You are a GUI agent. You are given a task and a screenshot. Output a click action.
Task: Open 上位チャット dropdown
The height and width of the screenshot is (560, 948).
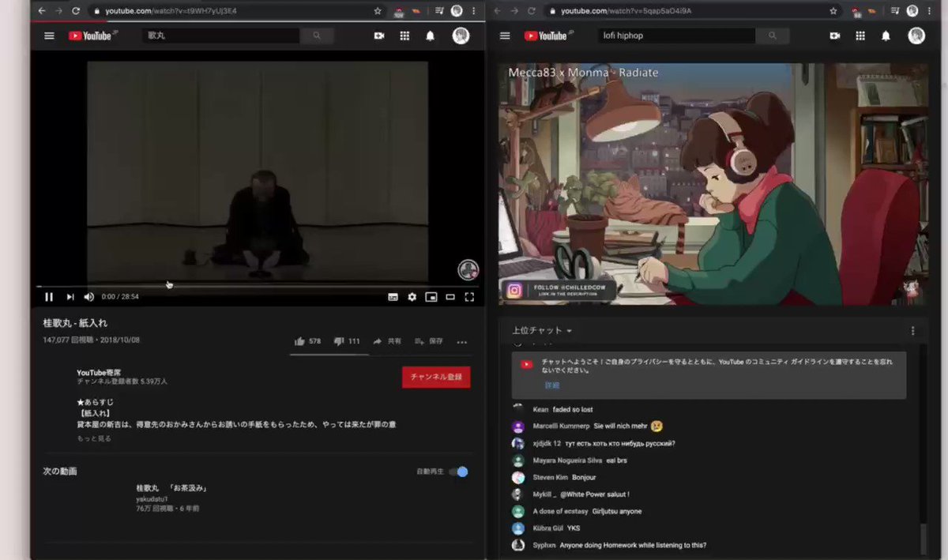[x=542, y=330]
